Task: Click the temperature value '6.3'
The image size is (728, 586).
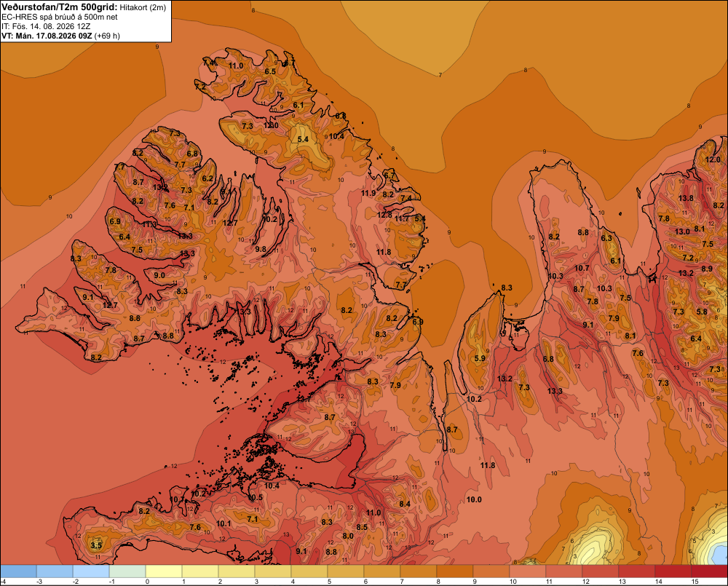Action: [606, 238]
